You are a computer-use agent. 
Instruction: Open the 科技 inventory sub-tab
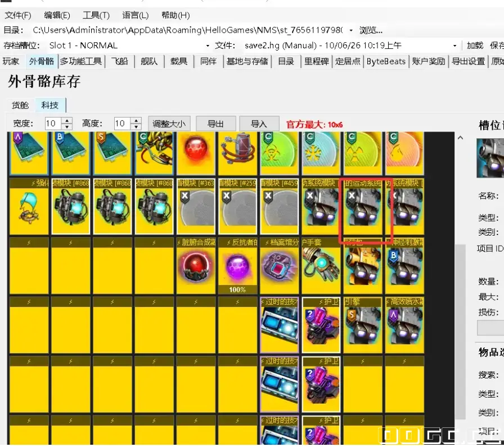[x=50, y=105]
